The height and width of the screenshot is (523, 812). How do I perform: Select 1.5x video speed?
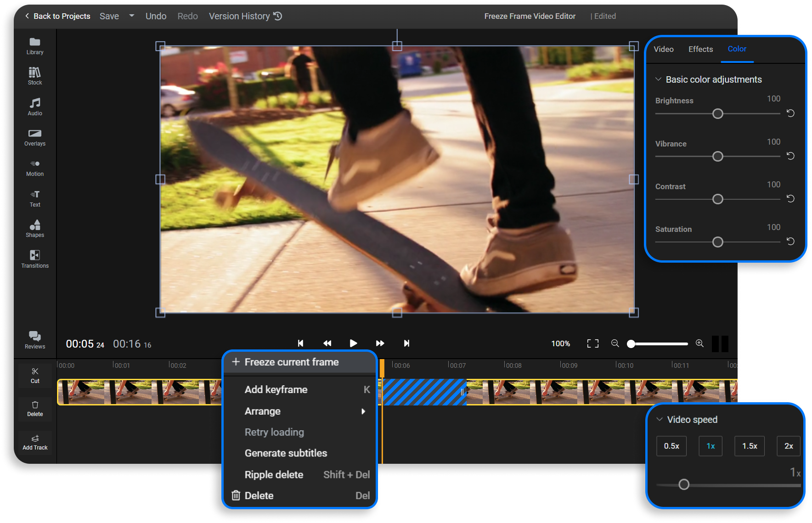coord(750,446)
